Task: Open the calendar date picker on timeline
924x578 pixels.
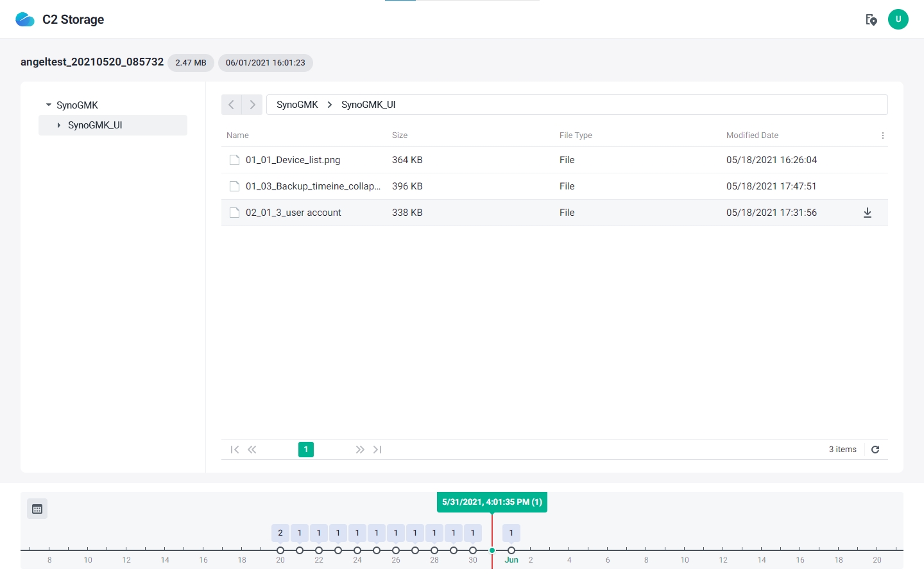Action: [x=37, y=509]
